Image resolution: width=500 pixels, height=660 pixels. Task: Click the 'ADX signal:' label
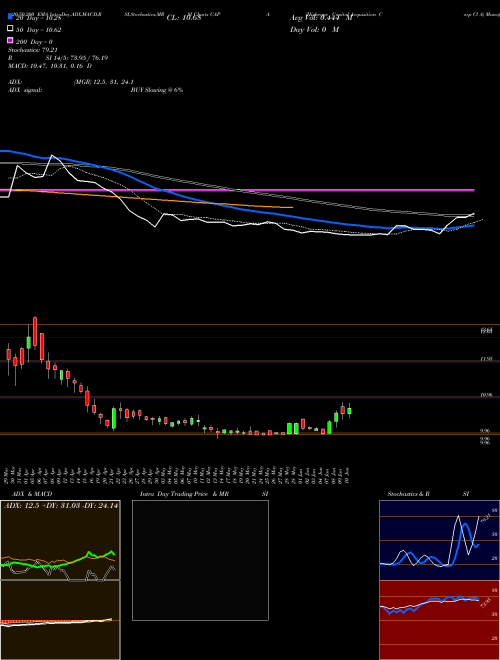pyautogui.click(x=25, y=90)
